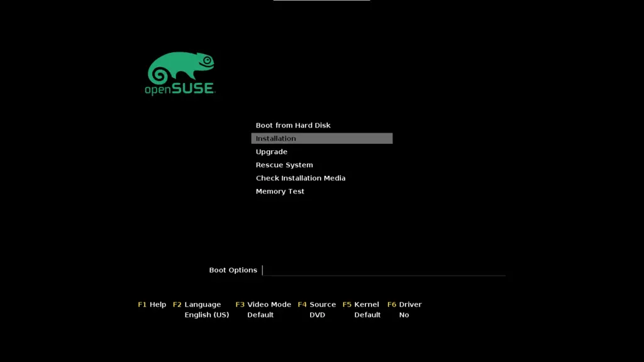Toggle the No value under Driver
Viewport: 644px width, 362px height.
click(x=404, y=315)
